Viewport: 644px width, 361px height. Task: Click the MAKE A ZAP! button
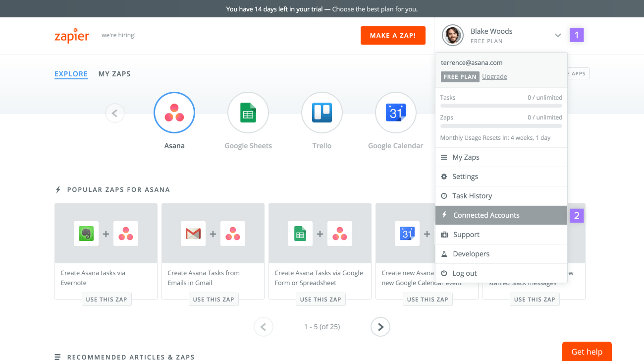pos(393,35)
